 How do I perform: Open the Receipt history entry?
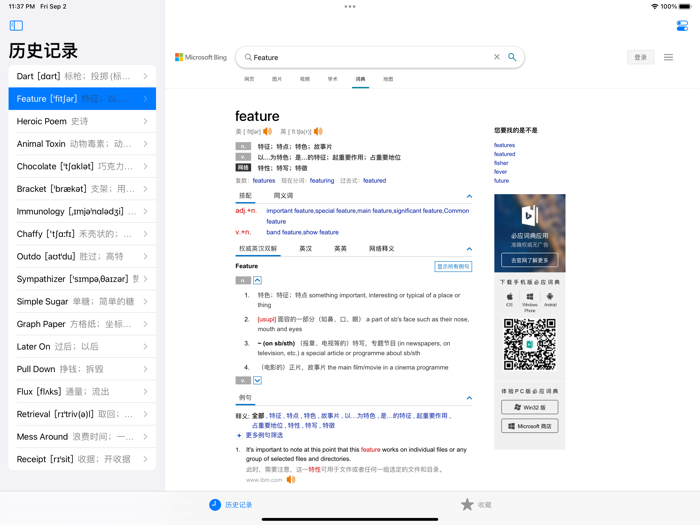coord(82,459)
